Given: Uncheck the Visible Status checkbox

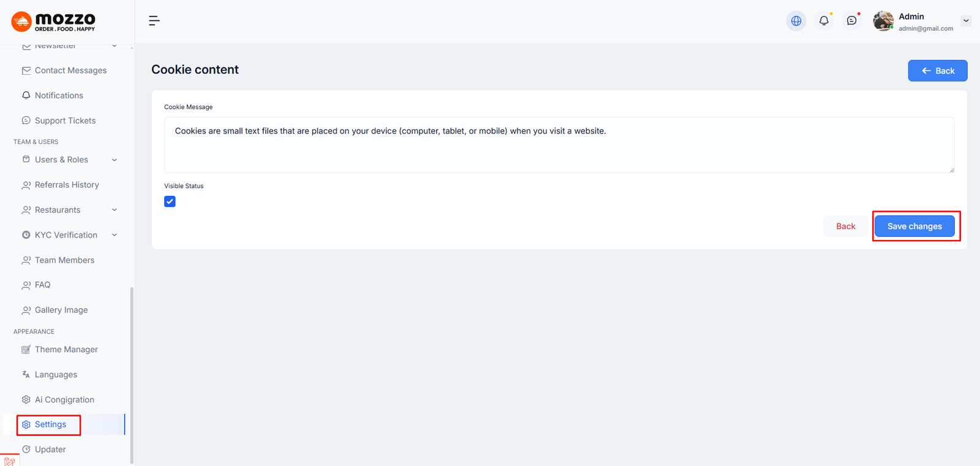Looking at the screenshot, I should pos(170,201).
